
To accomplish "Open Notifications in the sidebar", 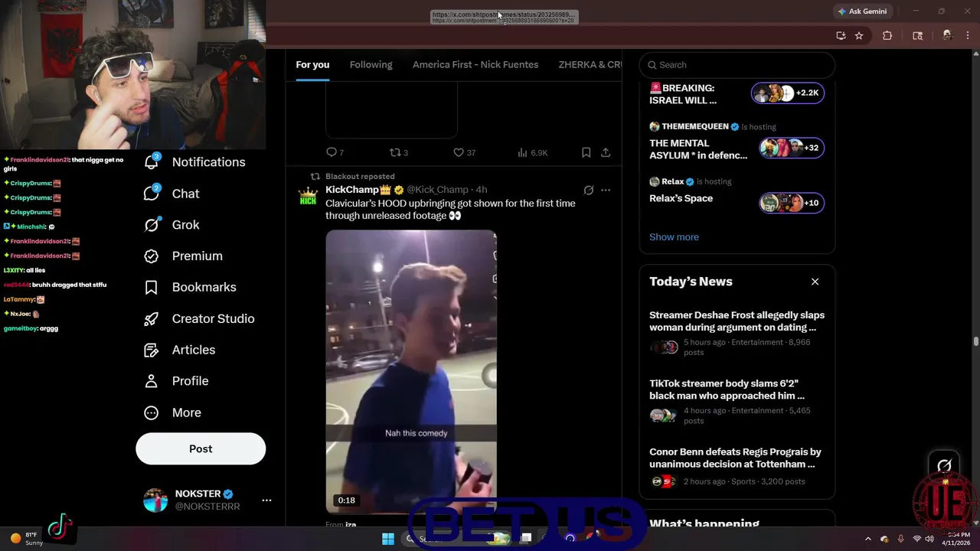I will click(x=194, y=162).
